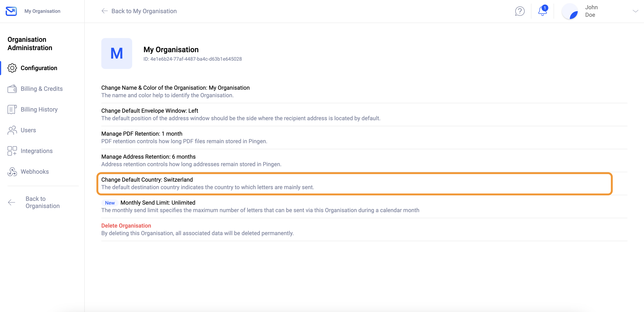This screenshot has height=312, width=644.
Task: Click the red Delete Organisation link
Action: point(126,226)
